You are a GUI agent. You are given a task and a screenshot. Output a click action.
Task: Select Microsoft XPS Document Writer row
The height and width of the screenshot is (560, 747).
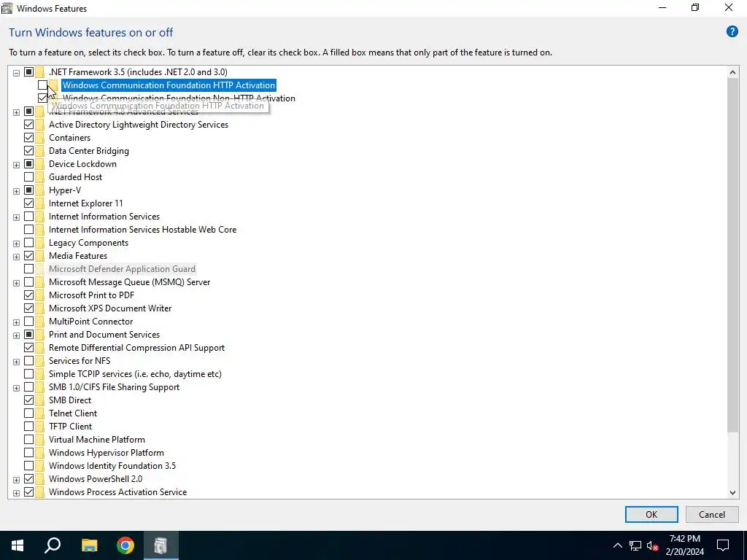110,308
